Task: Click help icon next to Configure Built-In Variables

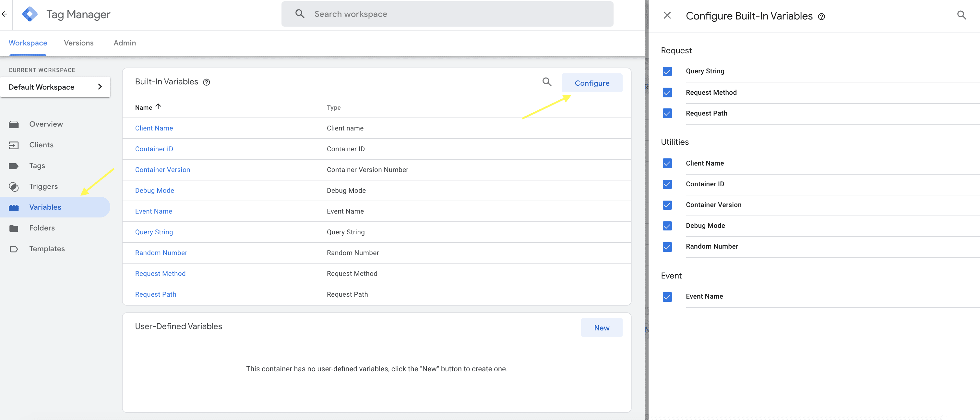Action: [821, 17]
